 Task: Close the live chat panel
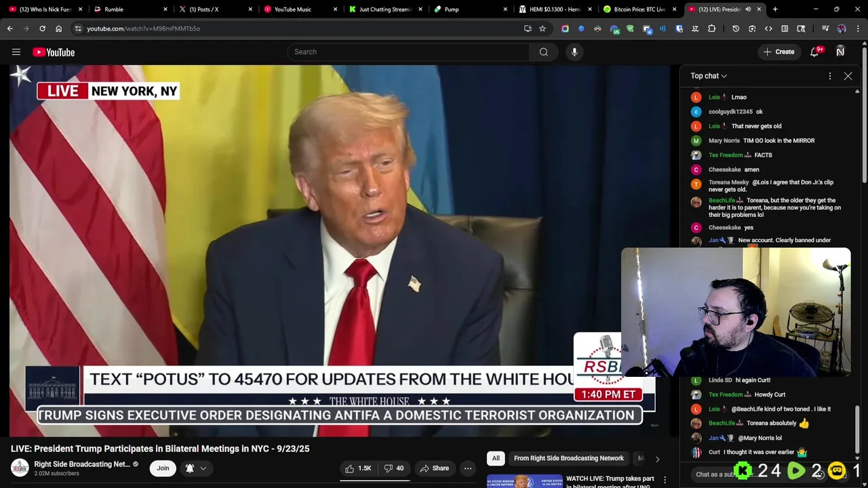(x=848, y=76)
